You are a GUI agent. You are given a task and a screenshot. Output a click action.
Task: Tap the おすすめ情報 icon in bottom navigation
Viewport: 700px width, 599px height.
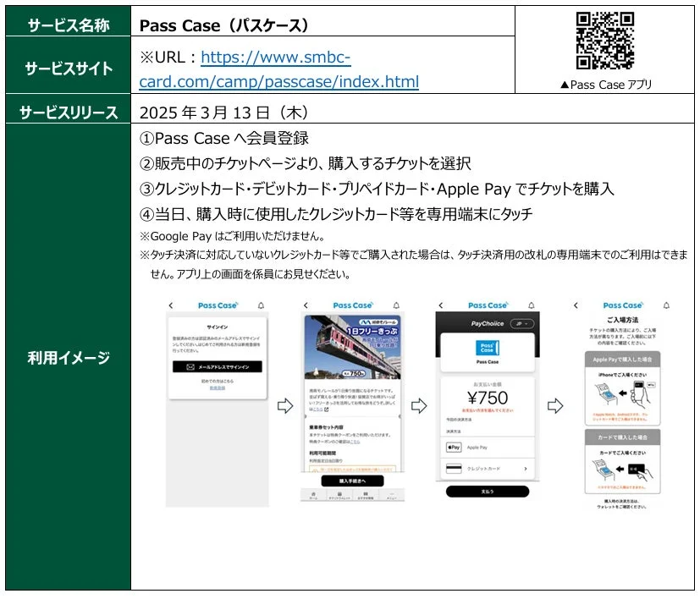pyautogui.click(x=364, y=492)
